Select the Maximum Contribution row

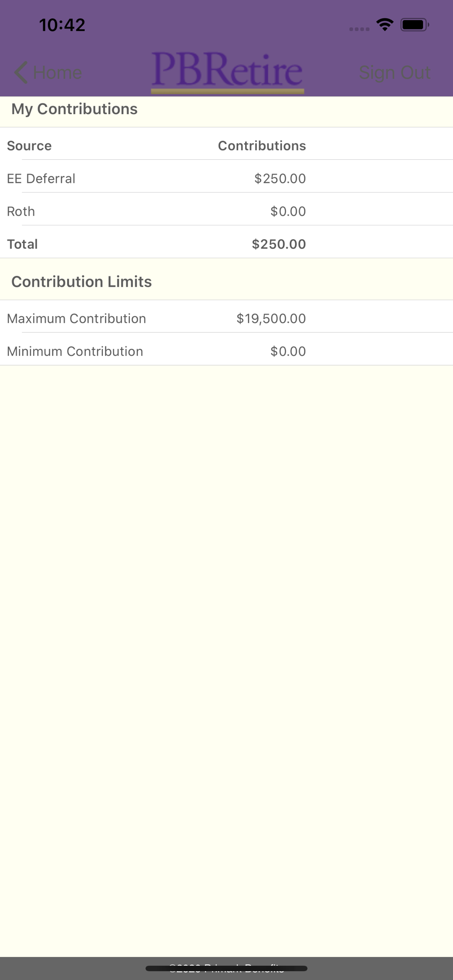point(226,318)
